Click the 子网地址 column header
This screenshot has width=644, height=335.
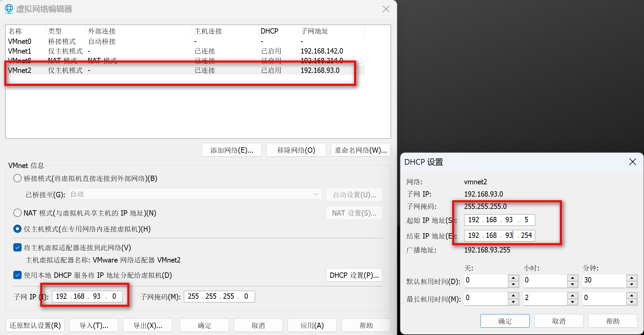pyautogui.click(x=314, y=31)
